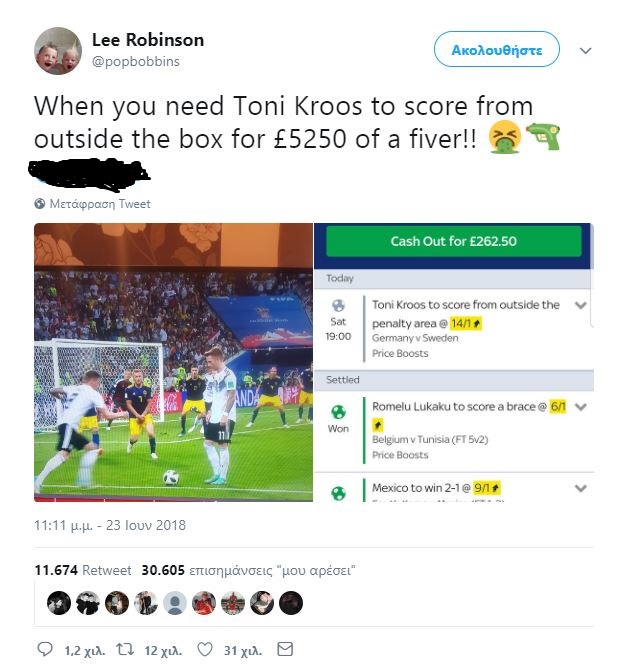
Task: View the 30.605 likes list
Action: (x=249, y=570)
